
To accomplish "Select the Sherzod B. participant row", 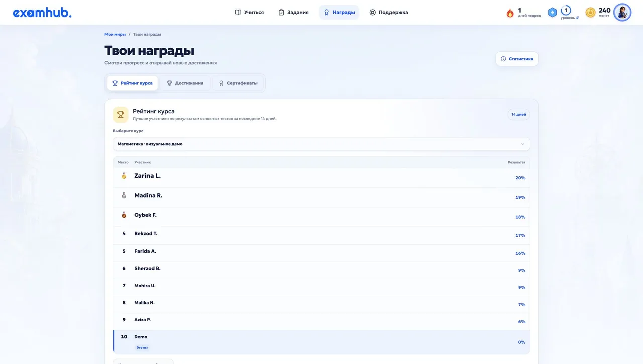I will click(x=321, y=270).
